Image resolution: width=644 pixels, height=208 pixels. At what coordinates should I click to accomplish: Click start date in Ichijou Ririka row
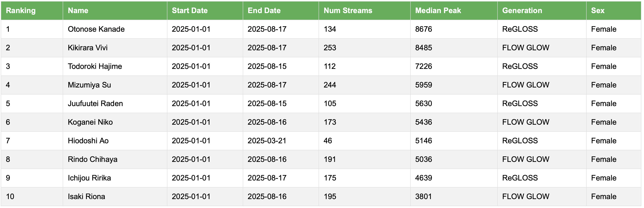click(191, 178)
